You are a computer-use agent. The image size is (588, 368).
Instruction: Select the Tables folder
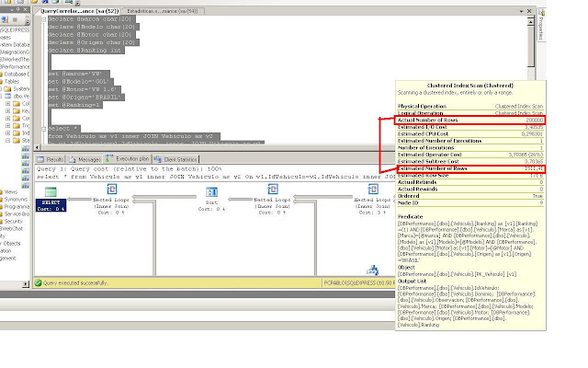pyautogui.click(x=12, y=82)
